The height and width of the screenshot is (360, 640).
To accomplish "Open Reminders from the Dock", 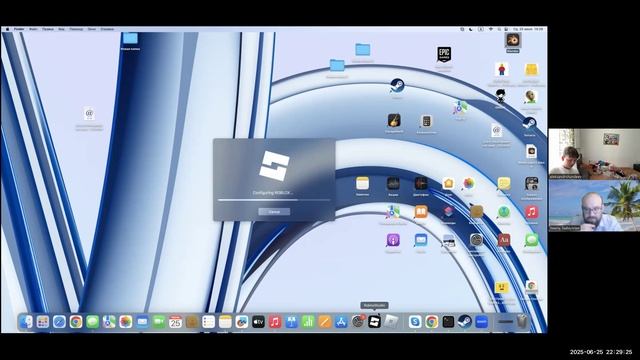I will (209, 322).
